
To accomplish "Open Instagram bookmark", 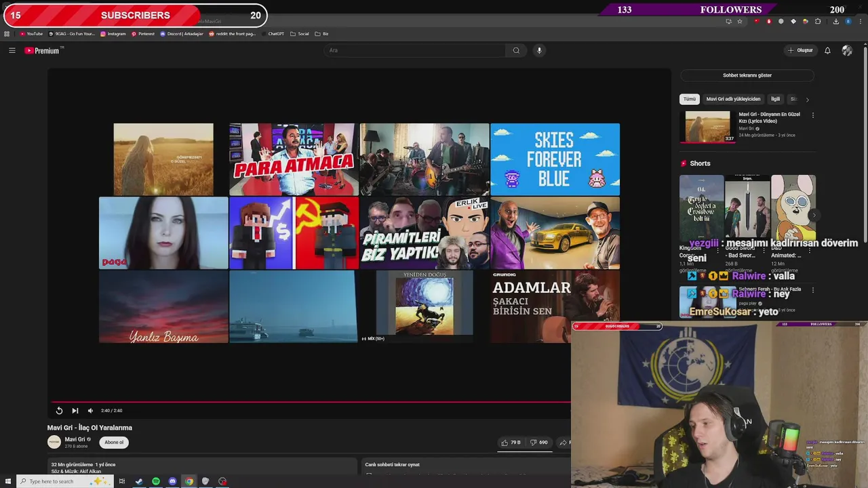I will (113, 34).
